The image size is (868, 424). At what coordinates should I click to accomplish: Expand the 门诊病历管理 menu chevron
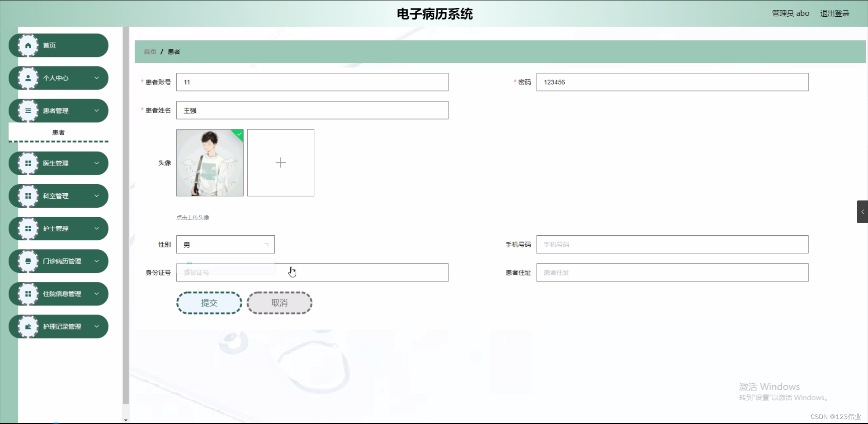click(96, 261)
